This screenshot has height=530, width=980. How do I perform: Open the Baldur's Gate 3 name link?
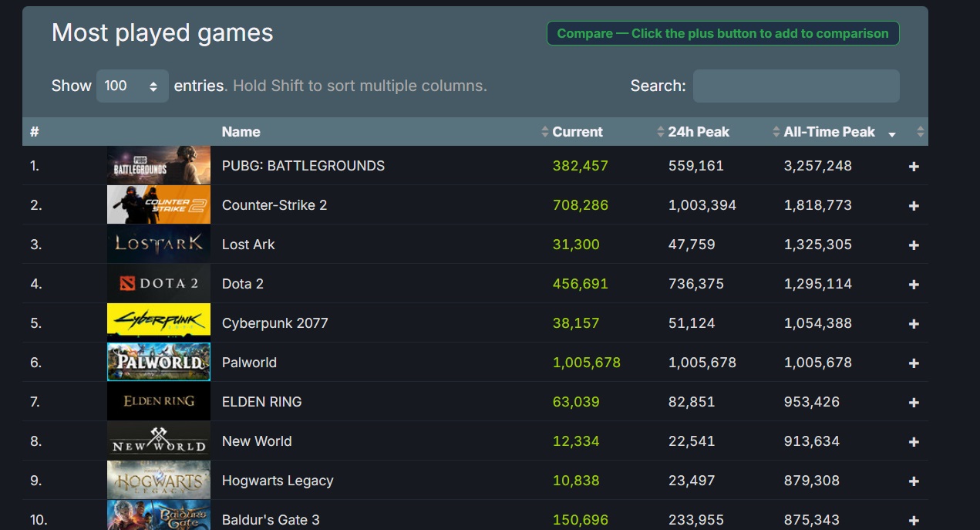(x=271, y=520)
